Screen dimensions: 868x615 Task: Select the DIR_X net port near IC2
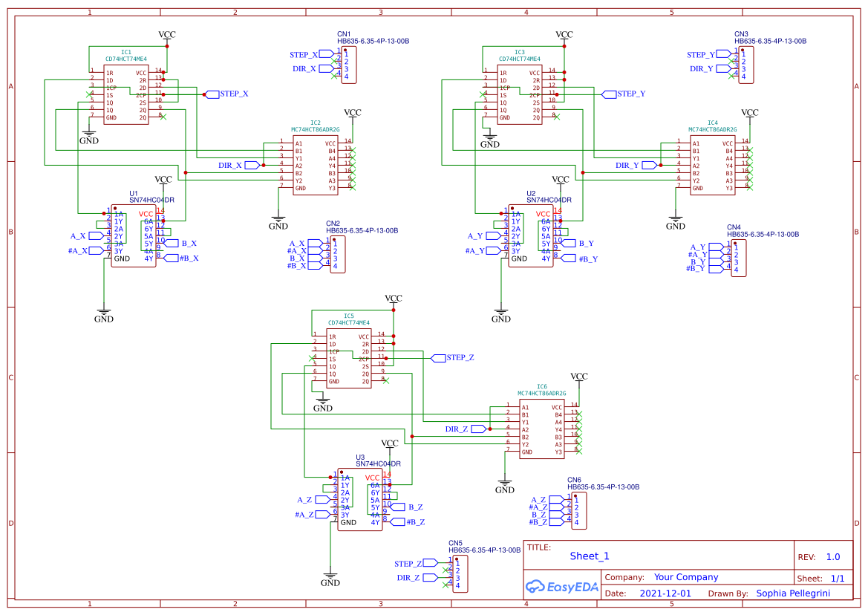(238, 165)
